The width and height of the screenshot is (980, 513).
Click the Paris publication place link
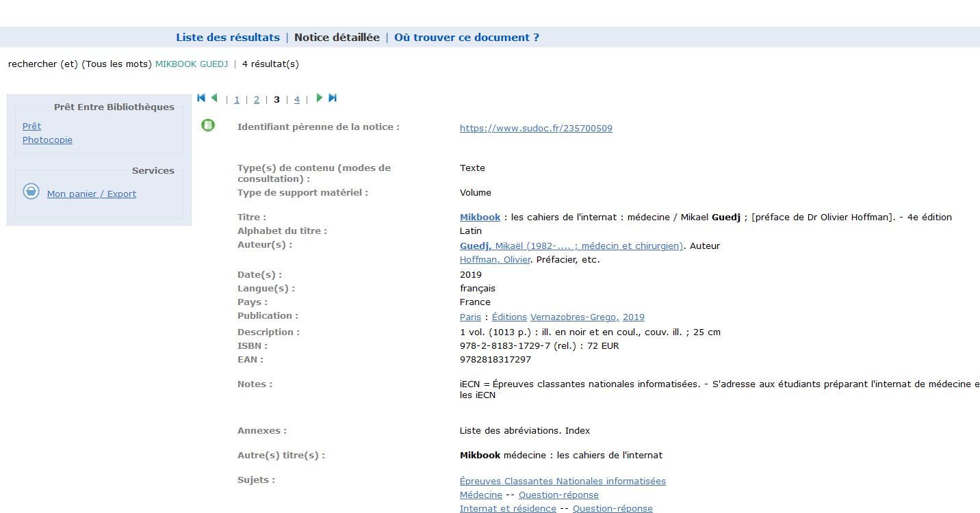pos(470,317)
